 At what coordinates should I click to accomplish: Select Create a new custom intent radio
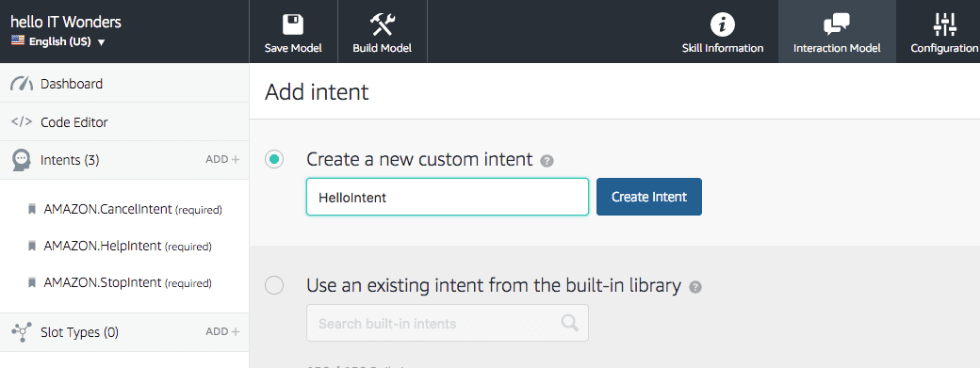(274, 160)
